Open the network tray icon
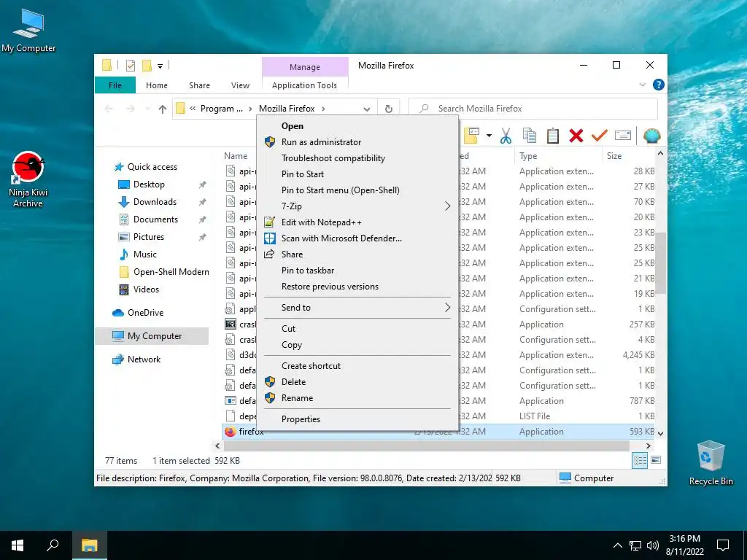The width and height of the screenshot is (747, 560). coord(635,545)
